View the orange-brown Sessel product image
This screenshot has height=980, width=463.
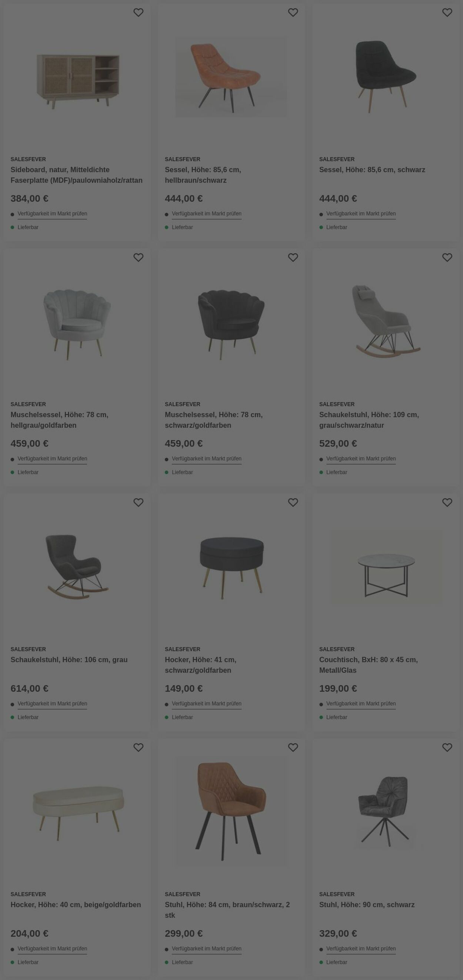pos(231,77)
